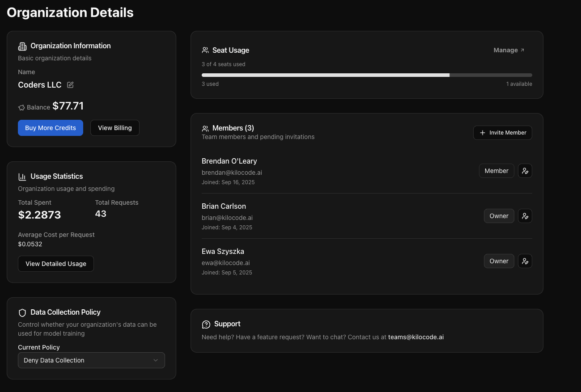The image size is (581, 392).
Task: Open the Manage seats link
Action: click(509, 50)
